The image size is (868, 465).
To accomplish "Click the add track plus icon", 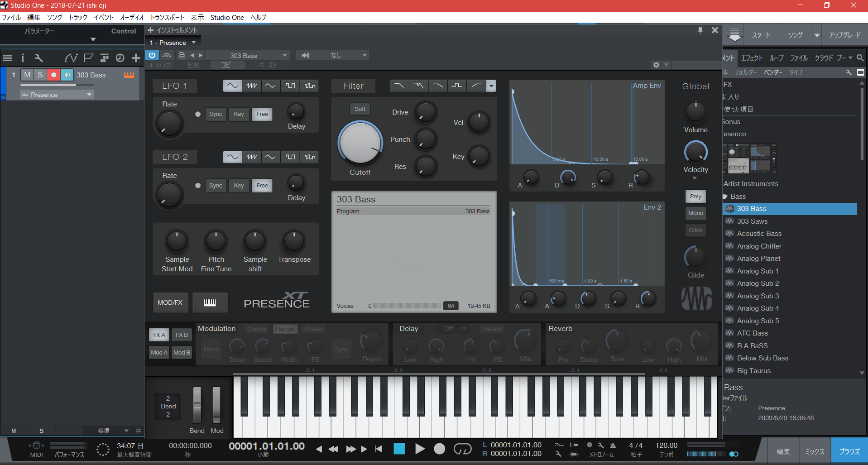I will (136, 58).
